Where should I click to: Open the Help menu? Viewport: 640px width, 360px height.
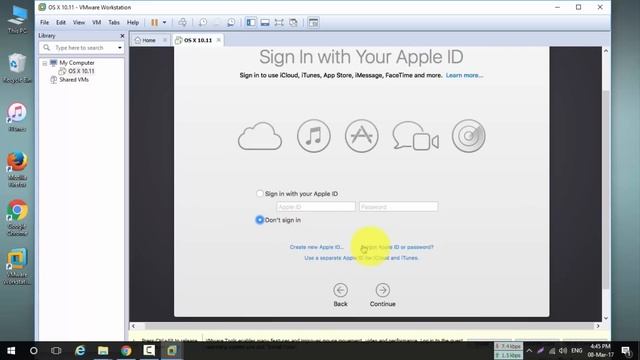pos(133,22)
